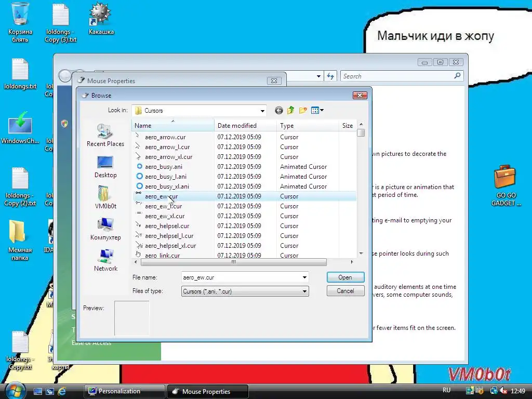Viewport: 532px width, 399px height.
Task: Select file aero_helpsel_xl.cur
Action: click(170, 245)
